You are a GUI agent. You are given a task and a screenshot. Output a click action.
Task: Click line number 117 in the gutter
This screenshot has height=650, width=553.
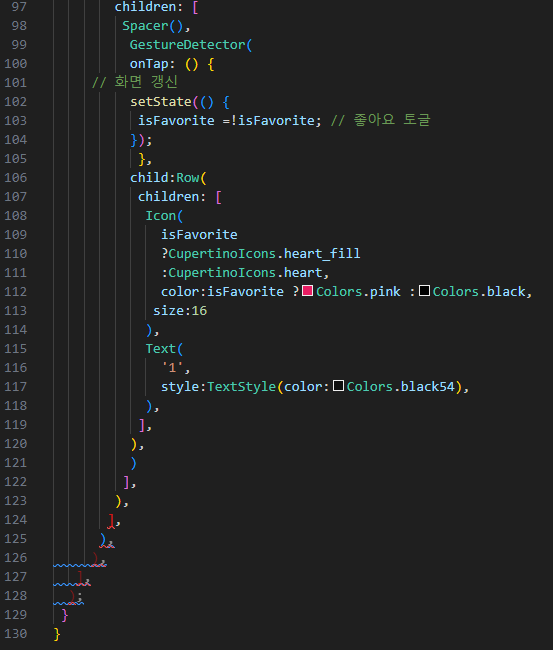click(x=16, y=387)
